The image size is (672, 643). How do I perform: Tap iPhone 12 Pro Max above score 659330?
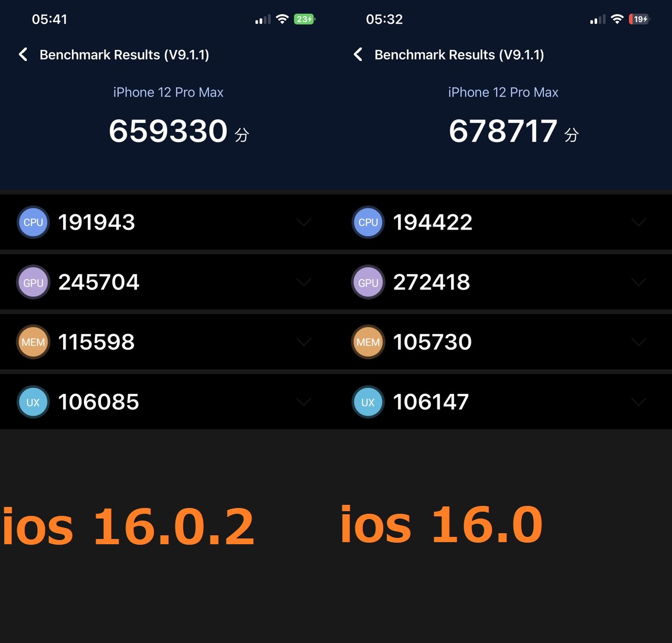click(169, 92)
